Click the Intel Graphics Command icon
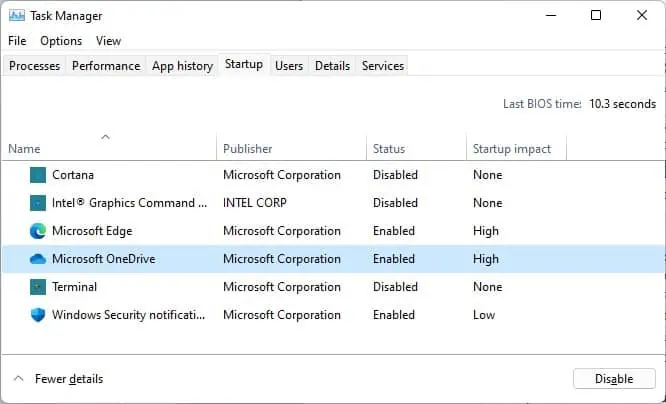Screen dimensions: 666x404 pos(38,203)
